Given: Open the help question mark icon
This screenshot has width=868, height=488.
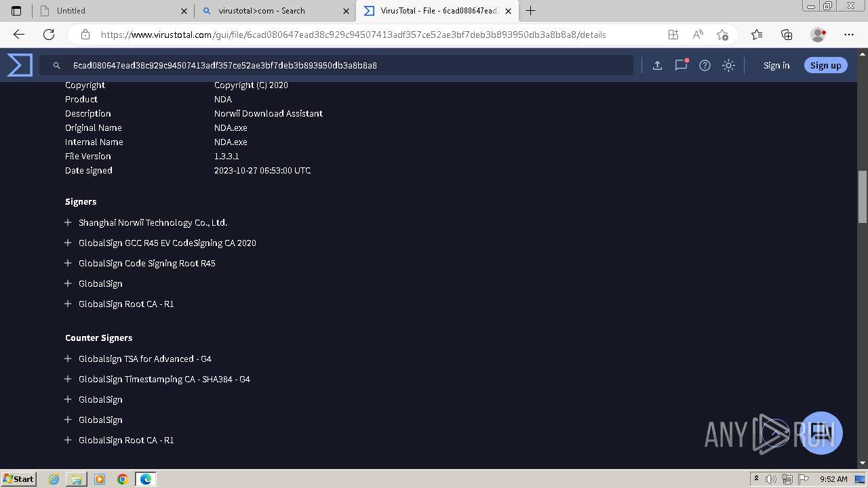Looking at the screenshot, I should click(x=705, y=65).
